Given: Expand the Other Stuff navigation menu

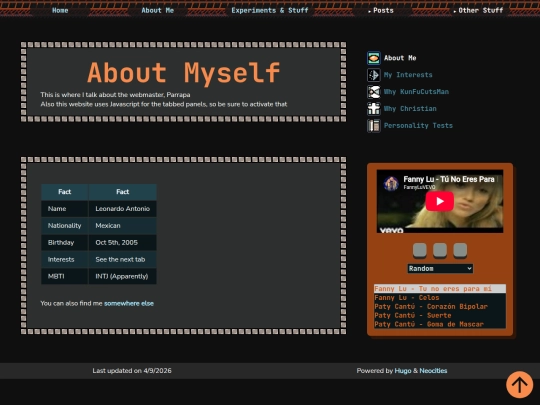Looking at the screenshot, I should (x=478, y=10).
